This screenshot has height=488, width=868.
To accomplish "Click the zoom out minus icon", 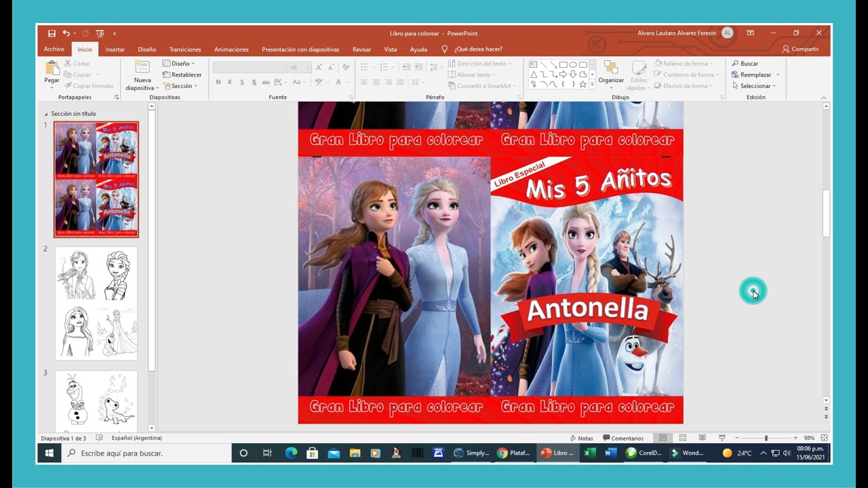I will [x=737, y=438].
